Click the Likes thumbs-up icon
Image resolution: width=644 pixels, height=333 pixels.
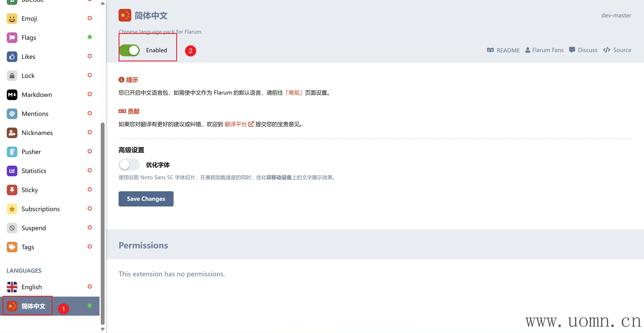click(12, 57)
